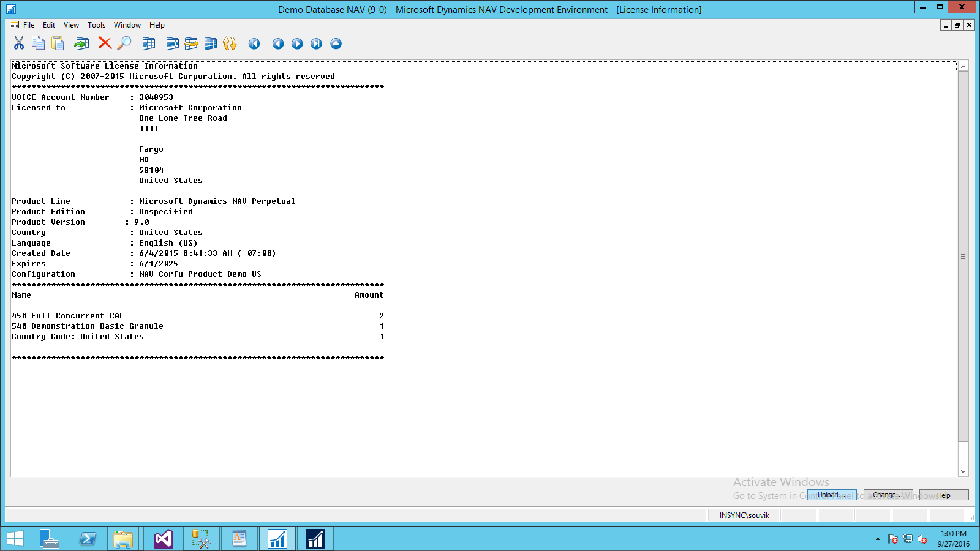Image resolution: width=980 pixels, height=551 pixels.
Task: Click the second blue table filter icon
Action: (173, 43)
